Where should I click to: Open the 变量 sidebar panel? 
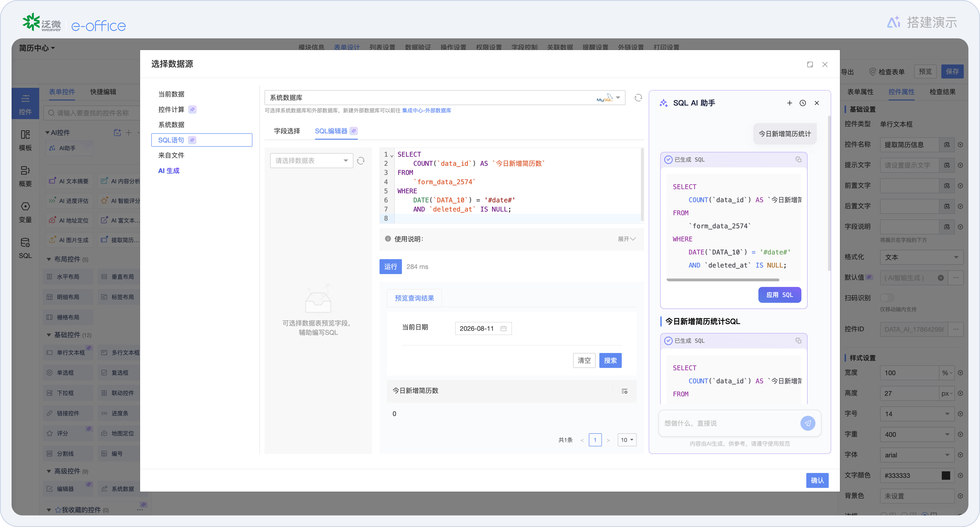(x=25, y=212)
